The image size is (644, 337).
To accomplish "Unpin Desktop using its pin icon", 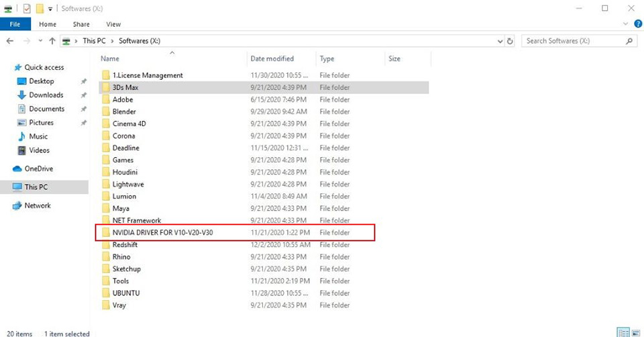I will 84,81.
